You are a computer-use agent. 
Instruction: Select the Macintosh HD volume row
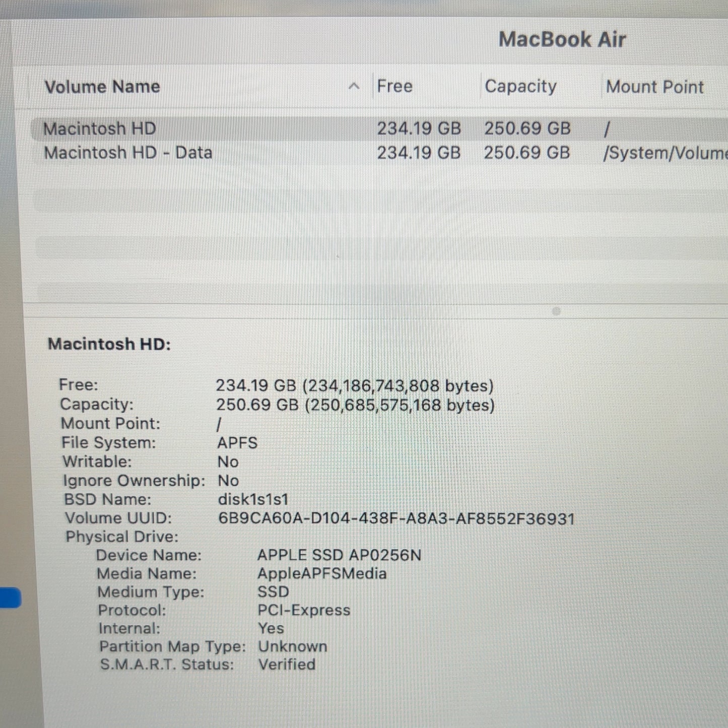379,128
